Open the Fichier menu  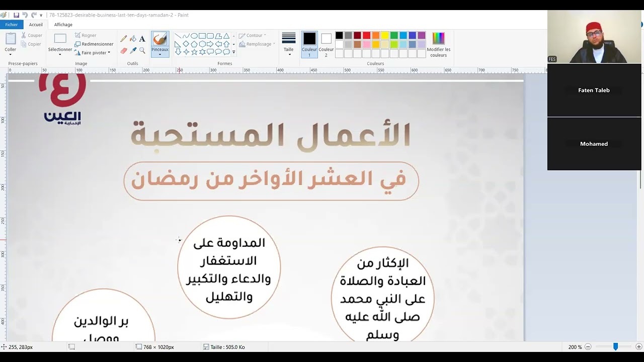(11, 25)
